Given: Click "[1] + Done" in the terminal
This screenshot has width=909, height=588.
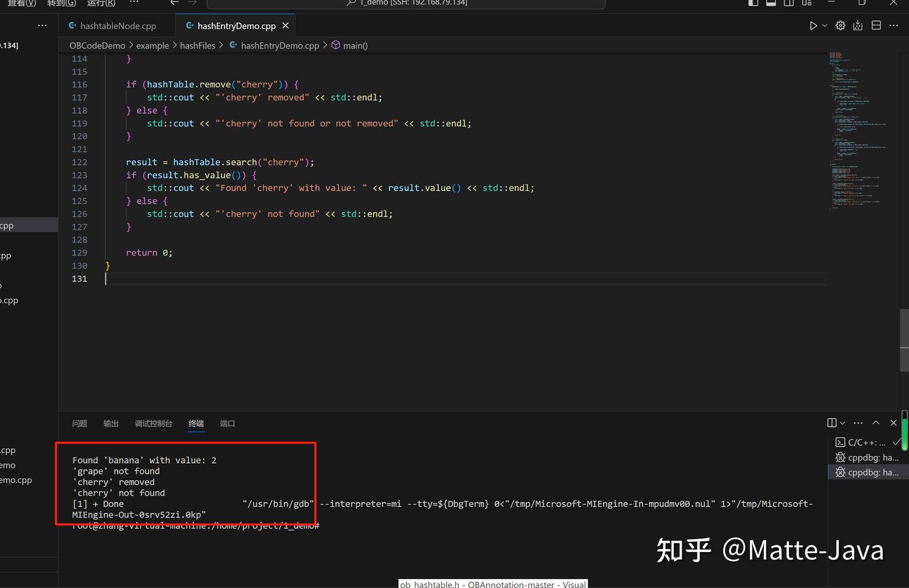Looking at the screenshot, I should pos(98,504).
